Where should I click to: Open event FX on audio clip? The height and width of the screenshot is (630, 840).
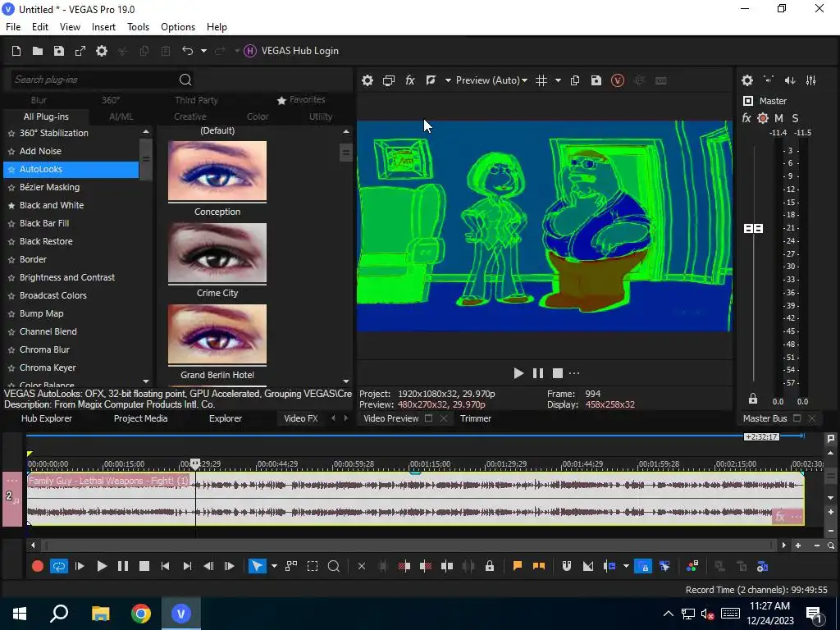(x=780, y=517)
